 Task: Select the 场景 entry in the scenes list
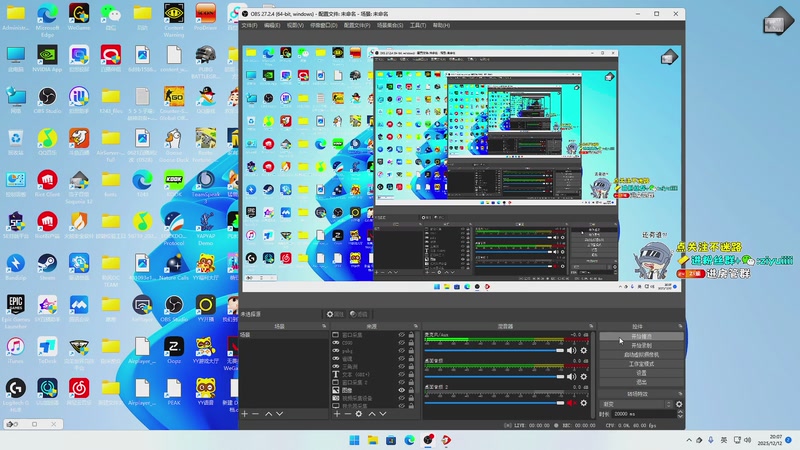coord(284,335)
